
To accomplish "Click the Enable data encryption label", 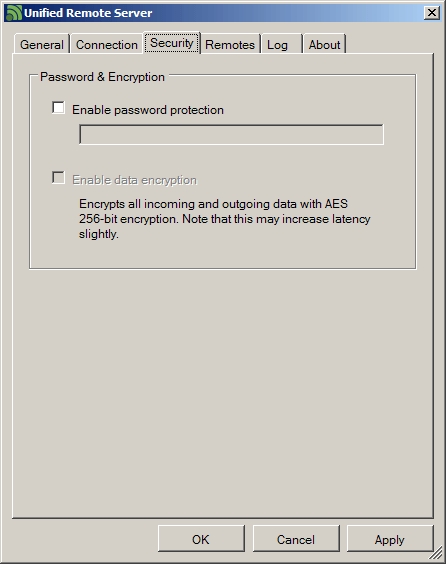I will coord(135,180).
